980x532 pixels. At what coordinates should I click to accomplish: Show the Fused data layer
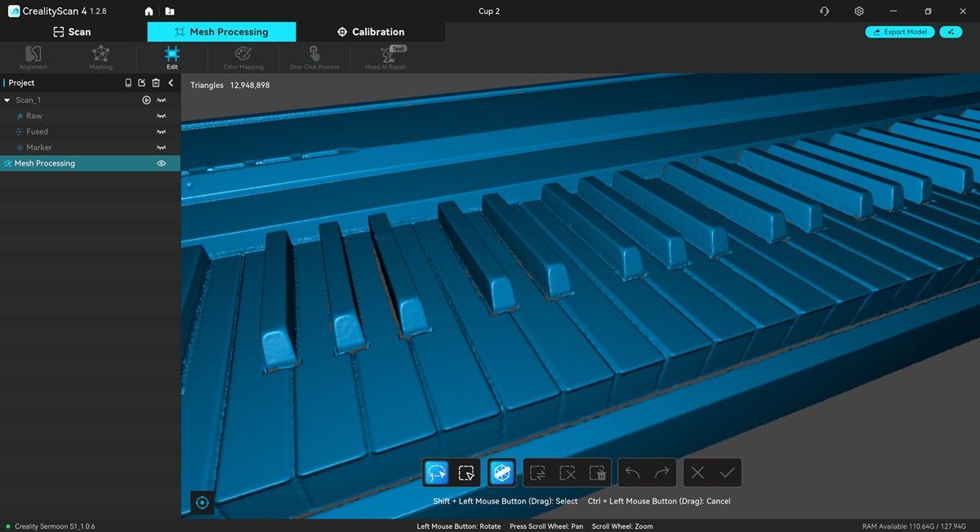(x=161, y=131)
